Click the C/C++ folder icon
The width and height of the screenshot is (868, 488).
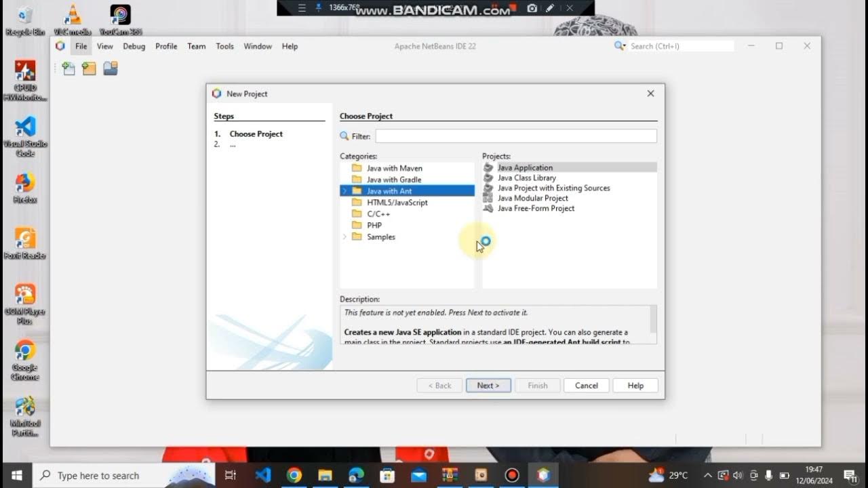click(x=357, y=213)
